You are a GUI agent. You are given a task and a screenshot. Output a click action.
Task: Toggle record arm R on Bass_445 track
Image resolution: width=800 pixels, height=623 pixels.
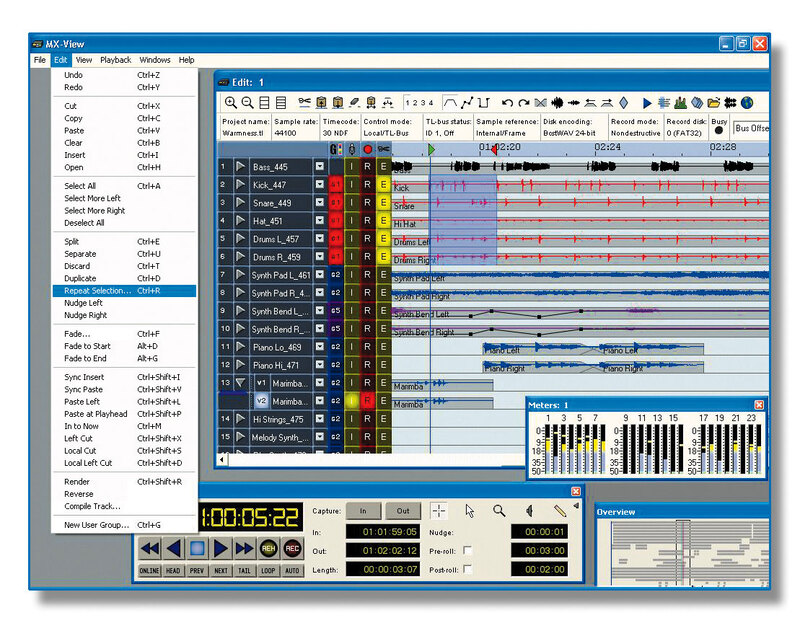[x=367, y=167]
